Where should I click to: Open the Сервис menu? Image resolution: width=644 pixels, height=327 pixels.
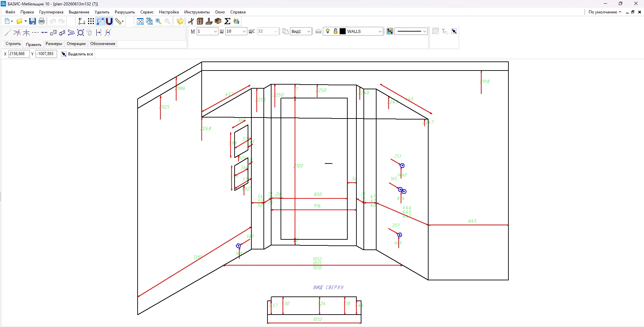147,12
